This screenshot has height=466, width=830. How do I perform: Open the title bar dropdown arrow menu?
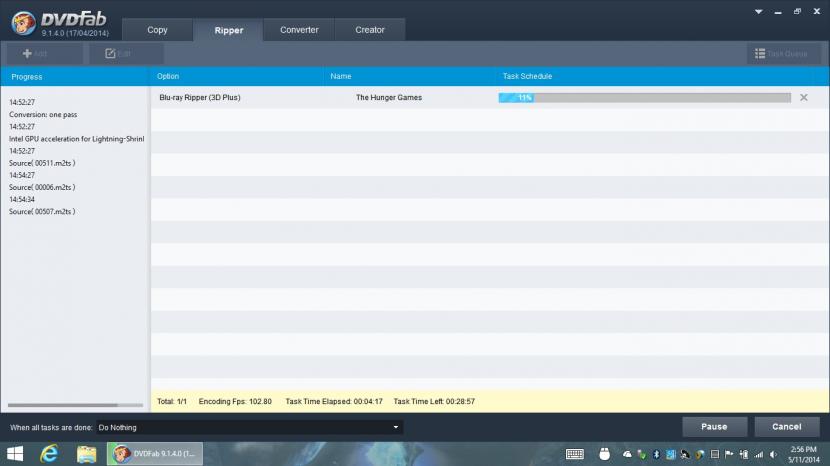click(759, 12)
